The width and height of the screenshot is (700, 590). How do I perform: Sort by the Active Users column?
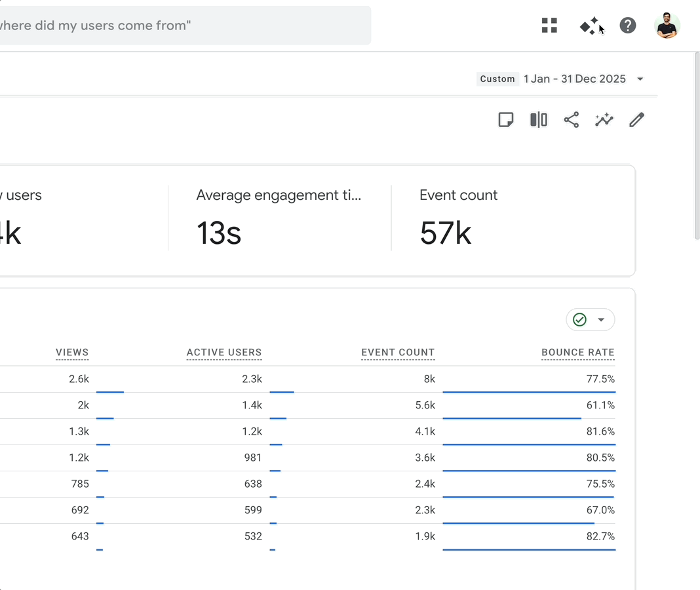point(224,352)
